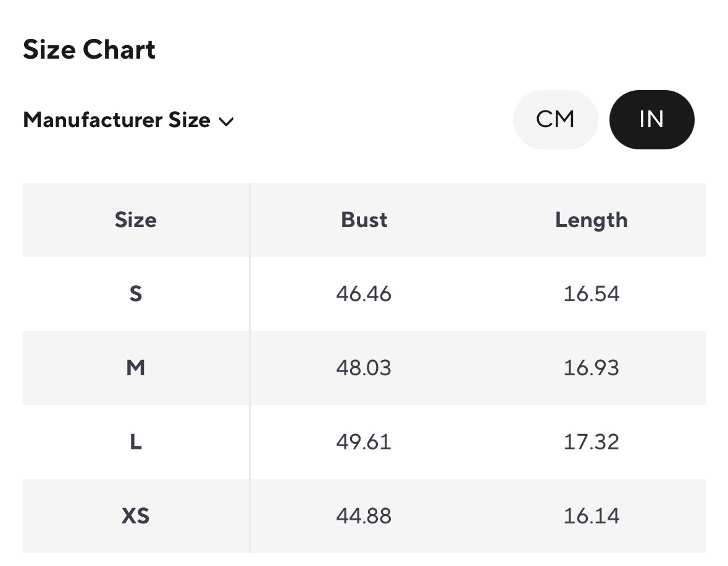
Task: Click the bust value 44.88
Action: point(364,516)
